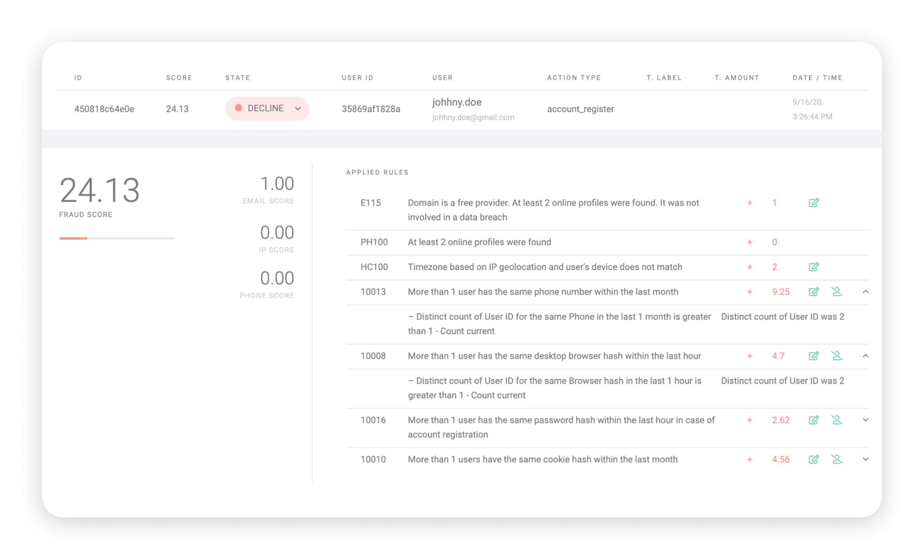Expand rule 10016 details
Image resolution: width=924 pixels, height=560 pixels.
[x=865, y=420]
